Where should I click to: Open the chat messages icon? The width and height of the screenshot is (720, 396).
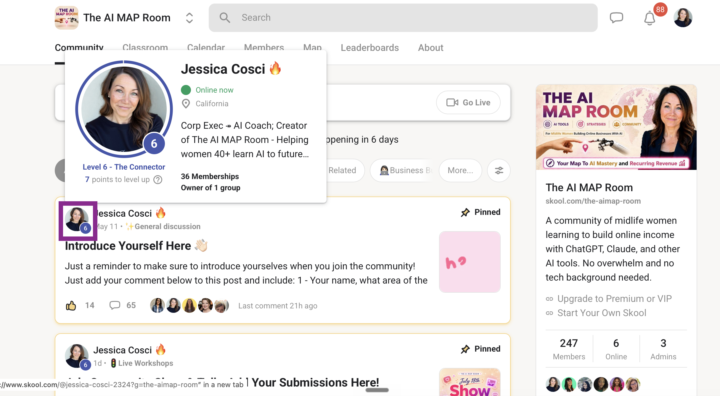(616, 18)
